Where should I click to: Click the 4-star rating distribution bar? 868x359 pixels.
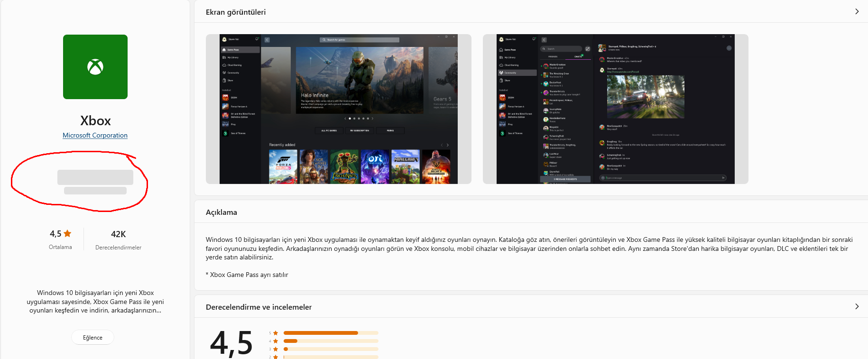point(331,341)
